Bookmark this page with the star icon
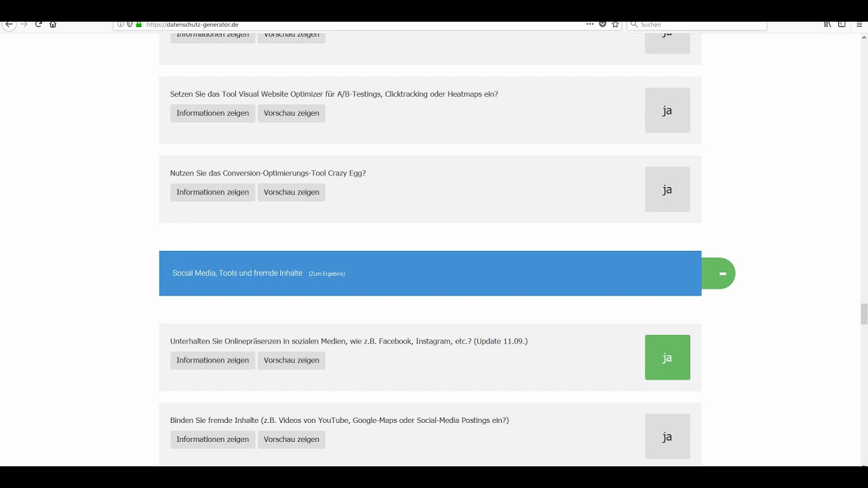 615,24
